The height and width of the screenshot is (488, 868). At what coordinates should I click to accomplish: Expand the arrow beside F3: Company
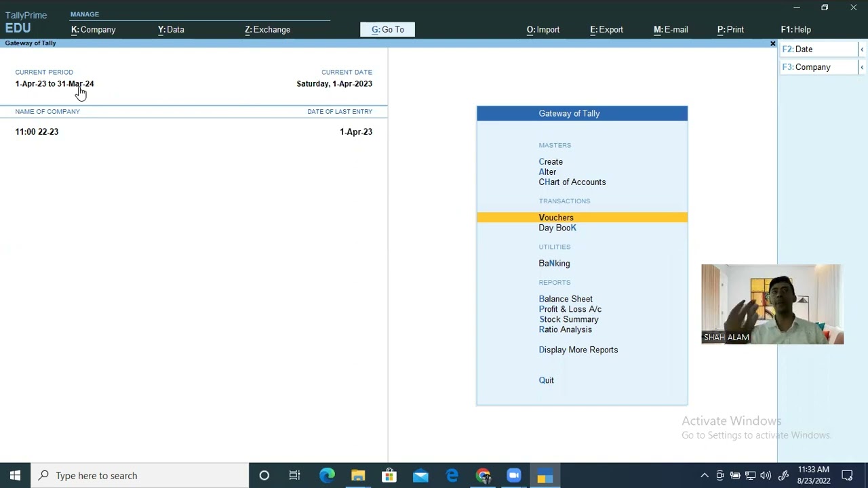[x=862, y=67]
